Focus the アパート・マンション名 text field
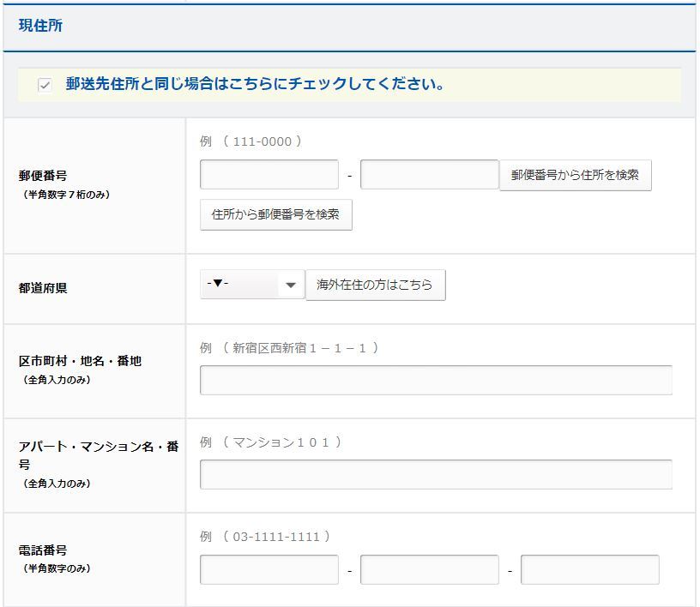The image size is (700, 607). coord(436,474)
